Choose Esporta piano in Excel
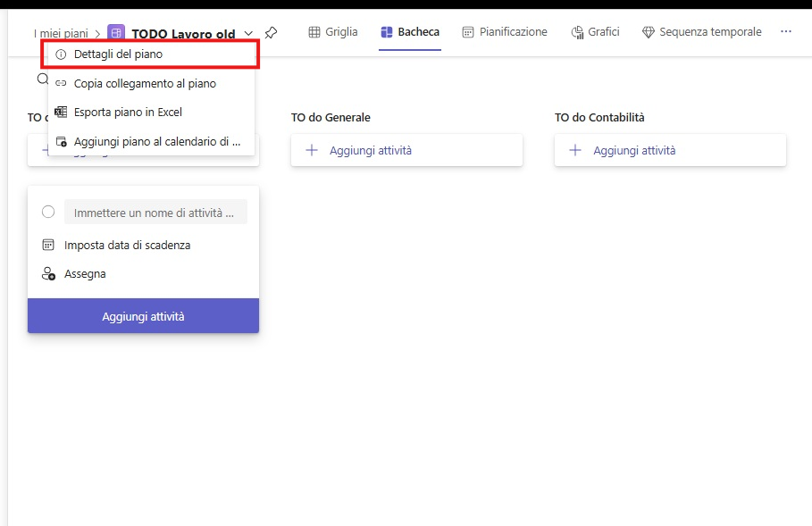 point(151,112)
